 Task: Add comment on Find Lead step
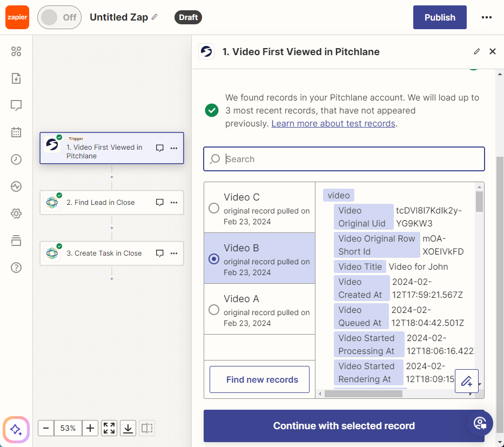coord(159,202)
